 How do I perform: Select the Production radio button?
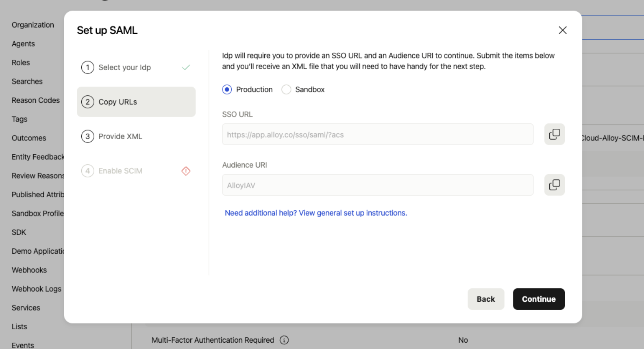click(227, 90)
